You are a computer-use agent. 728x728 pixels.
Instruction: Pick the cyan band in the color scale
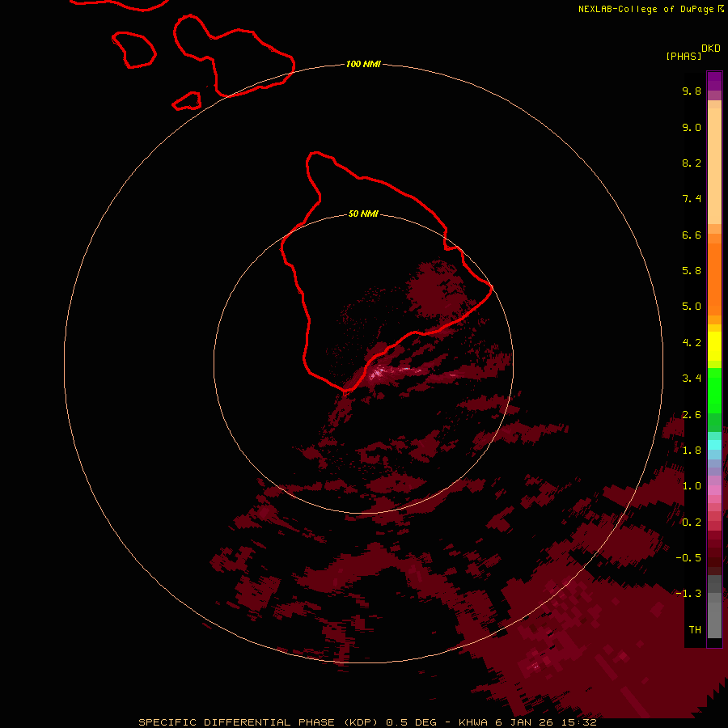tap(714, 445)
